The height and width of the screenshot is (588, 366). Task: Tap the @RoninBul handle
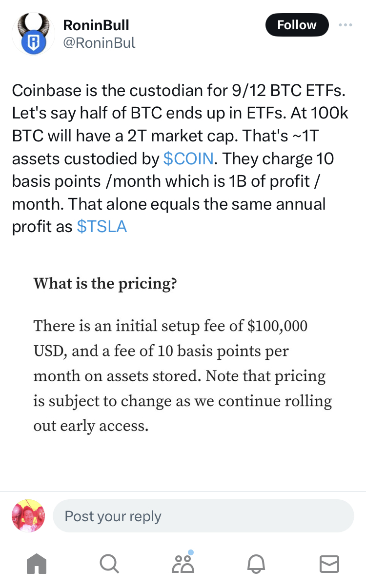99,43
